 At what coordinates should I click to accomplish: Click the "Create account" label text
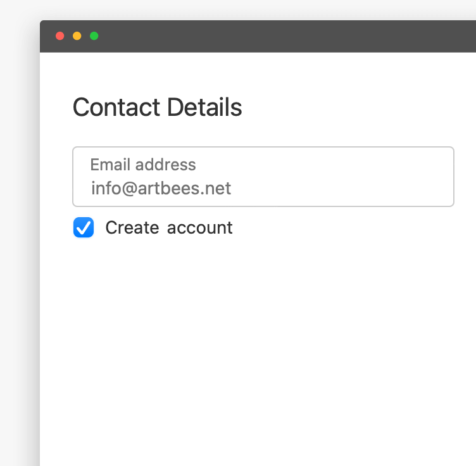[169, 227]
